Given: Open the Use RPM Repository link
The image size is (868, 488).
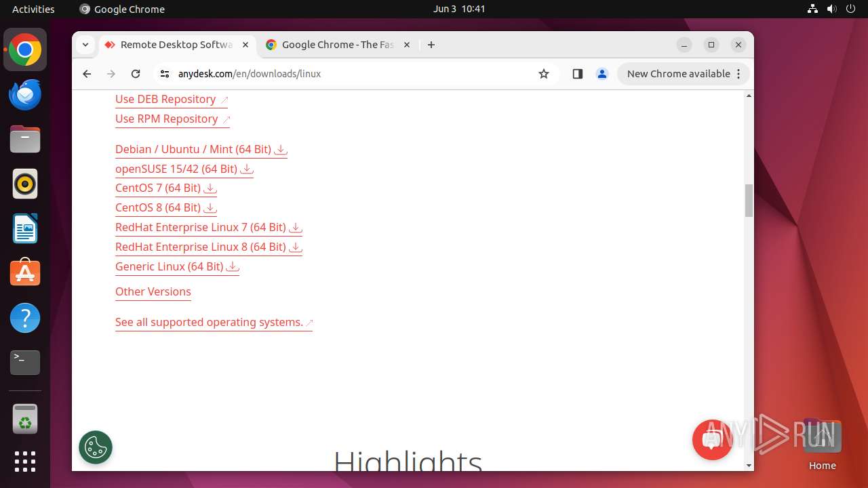Looking at the screenshot, I should pyautogui.click(x=173, y=119).
